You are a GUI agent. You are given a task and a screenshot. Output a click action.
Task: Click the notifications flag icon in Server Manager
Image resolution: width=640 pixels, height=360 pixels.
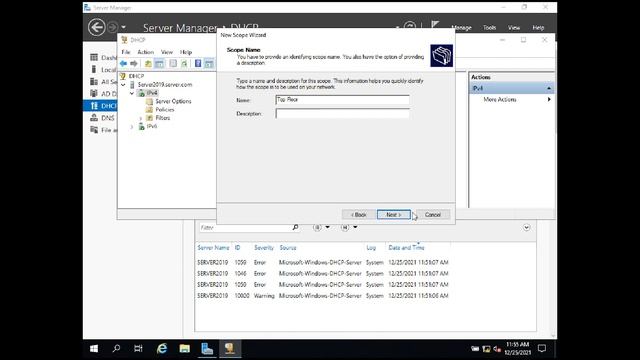(435, 25)
